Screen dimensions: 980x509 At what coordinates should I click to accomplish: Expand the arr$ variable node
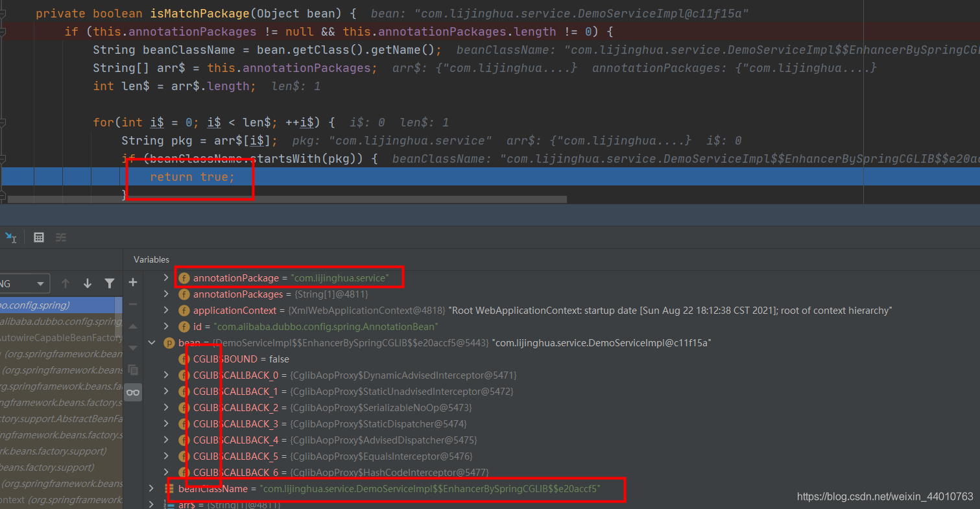[x=151, y=504]
